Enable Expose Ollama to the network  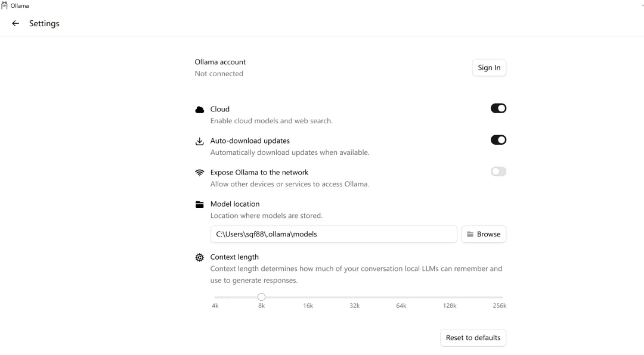click(498, 172)
